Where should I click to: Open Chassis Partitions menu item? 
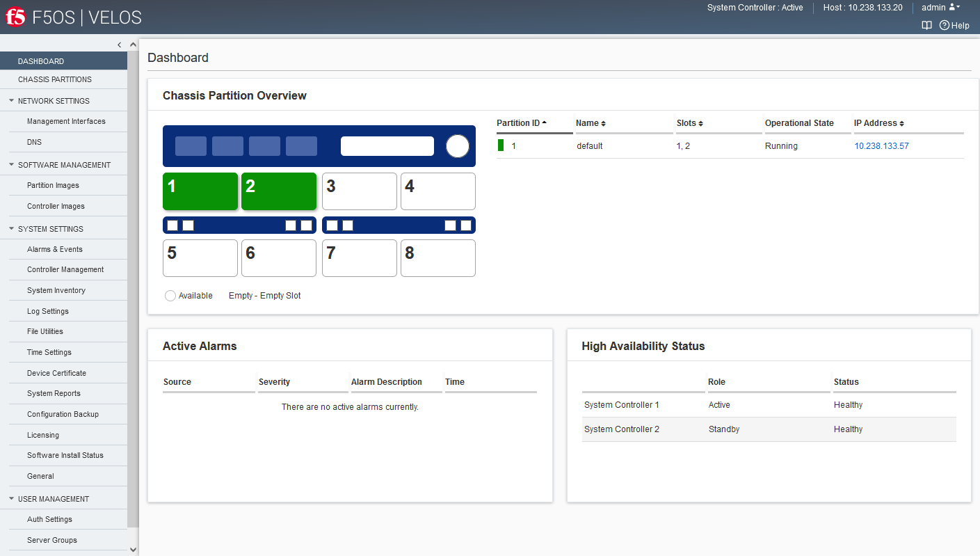[x=55, y=79]
